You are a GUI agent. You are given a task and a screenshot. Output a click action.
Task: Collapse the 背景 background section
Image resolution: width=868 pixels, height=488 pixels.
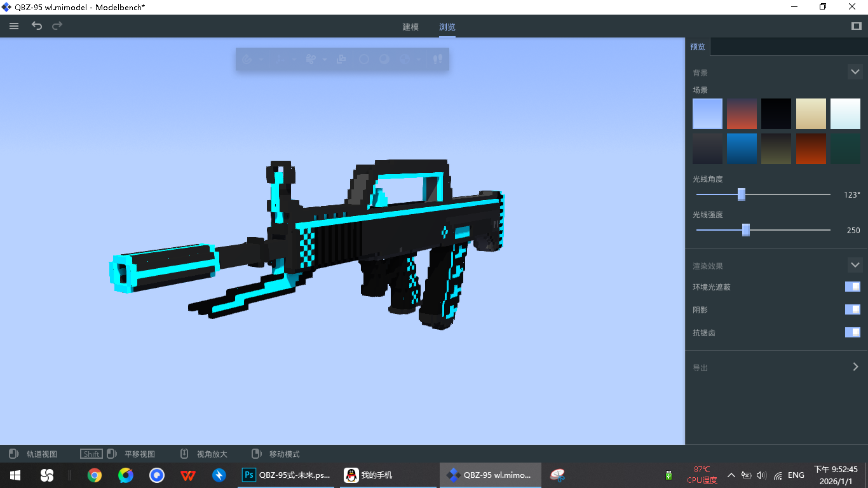855,72
